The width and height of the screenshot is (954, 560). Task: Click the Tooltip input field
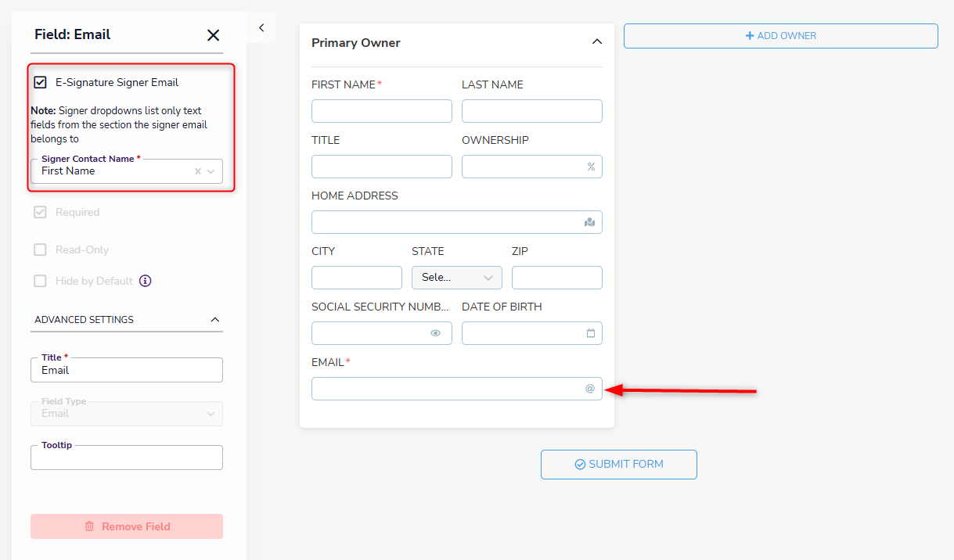pyautogui.click(x=127, y=459)
